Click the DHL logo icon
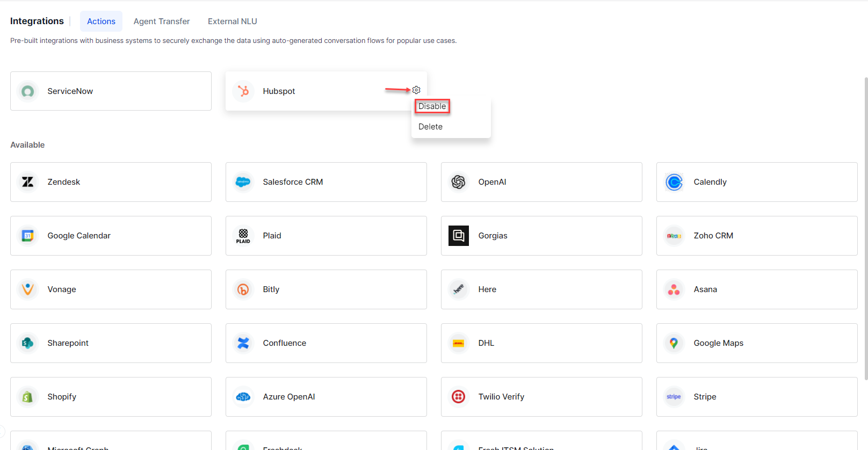The width and height of the screenshot is (868, 450). pos(458,343)
